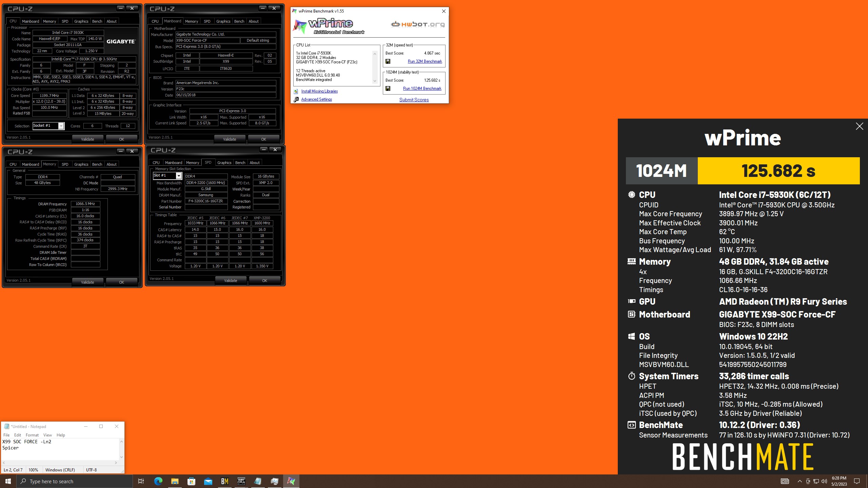This screenshot has height=488, width=868.
Task: Click OK in the CPU-Z SPD window
Action: click(264, 281)
